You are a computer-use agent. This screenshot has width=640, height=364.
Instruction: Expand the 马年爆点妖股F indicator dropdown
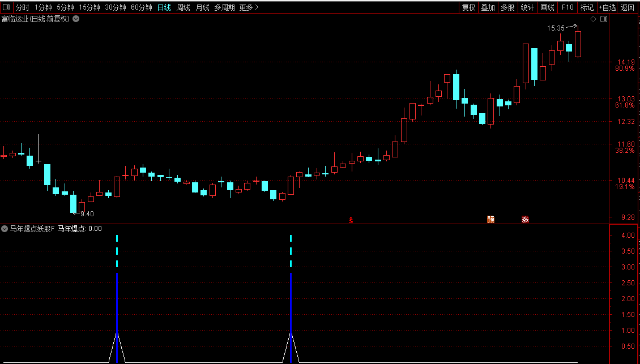click(5, 229)
